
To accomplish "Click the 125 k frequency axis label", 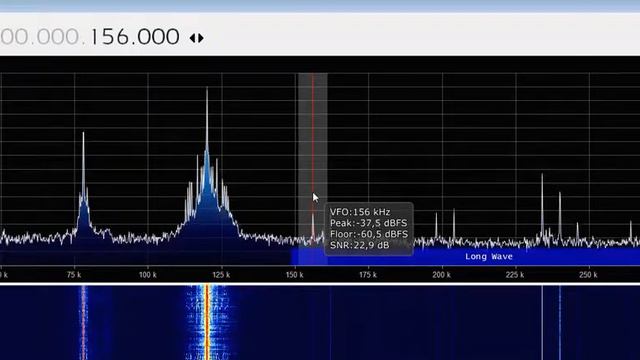I will 221,275.
